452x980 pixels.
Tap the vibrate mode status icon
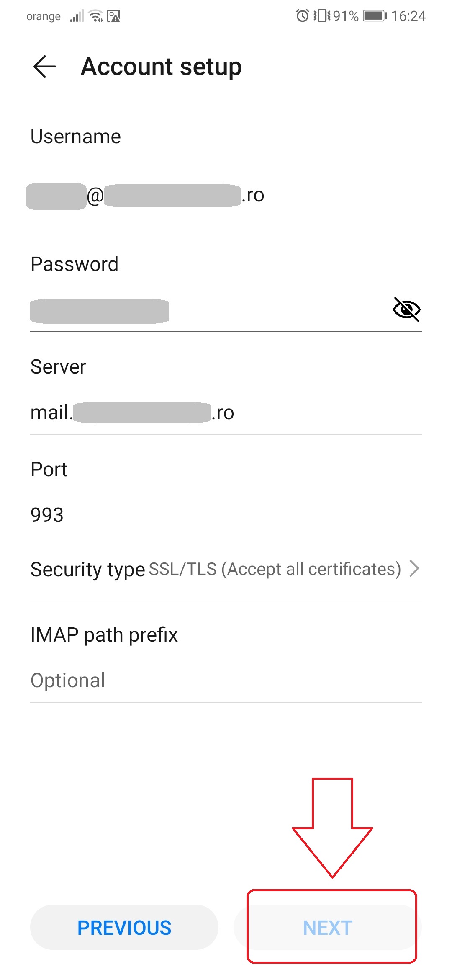coord(322,16)
